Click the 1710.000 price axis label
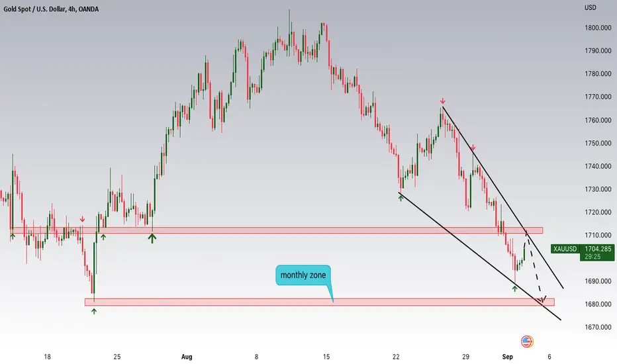 click(x=598, y=236)
